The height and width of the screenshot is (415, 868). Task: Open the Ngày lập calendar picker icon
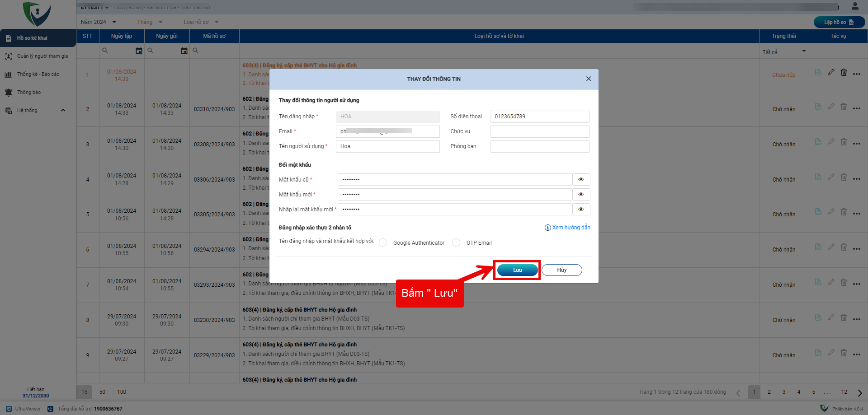tap(139, 51)
